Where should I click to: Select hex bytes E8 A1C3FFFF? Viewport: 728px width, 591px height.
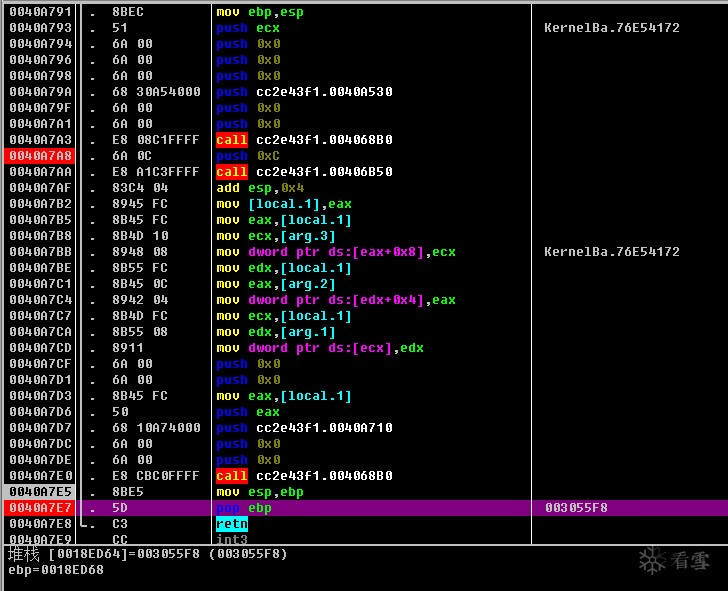[x=156, y=172]
